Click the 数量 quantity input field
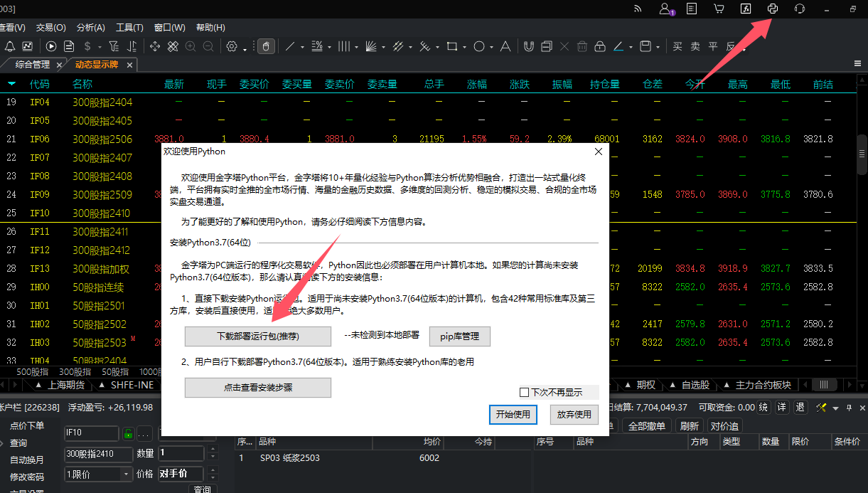The width and height of the screenshot is (868, 493). click(x=181, y=453)
